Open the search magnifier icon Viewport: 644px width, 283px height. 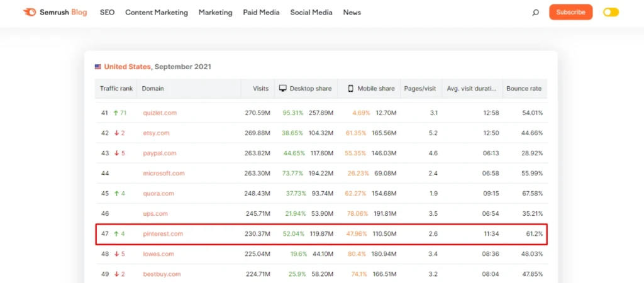536,13
